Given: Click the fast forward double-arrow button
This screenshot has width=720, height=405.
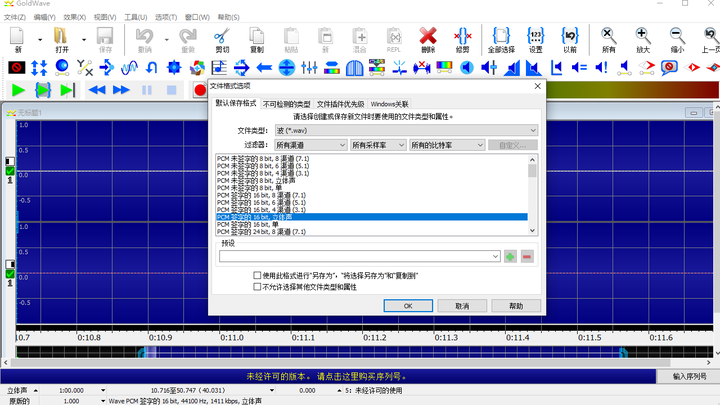Looking at the screenshot, I should coord(121,90).
